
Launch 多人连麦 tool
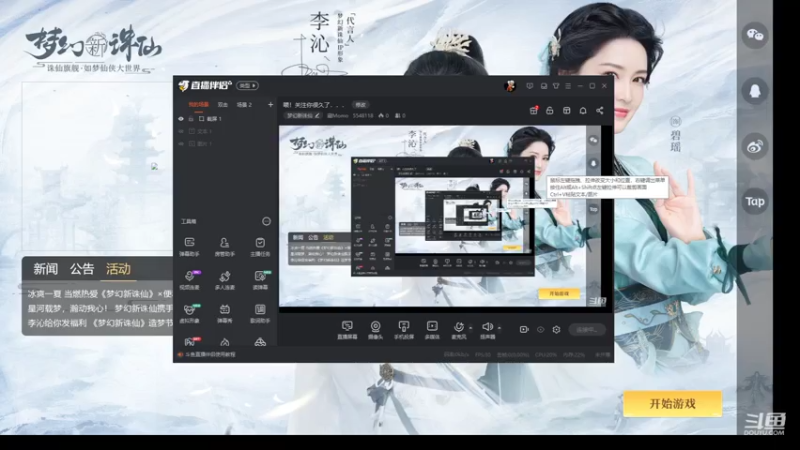[x=224, y=280]
